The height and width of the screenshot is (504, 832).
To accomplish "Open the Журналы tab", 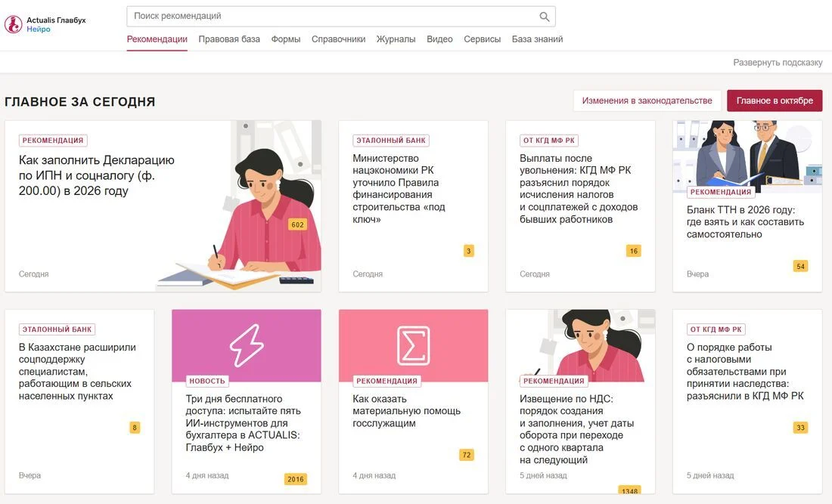I will pyautogui.click(x=396, y=39).
